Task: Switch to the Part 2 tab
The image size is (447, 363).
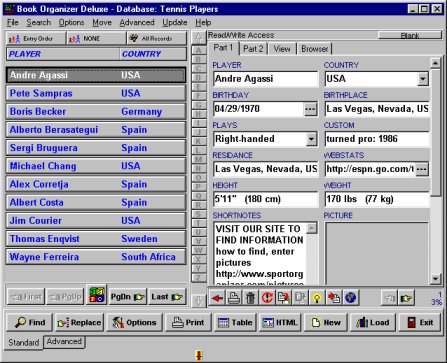Action: pyautogui.click(x=253, y=49)
